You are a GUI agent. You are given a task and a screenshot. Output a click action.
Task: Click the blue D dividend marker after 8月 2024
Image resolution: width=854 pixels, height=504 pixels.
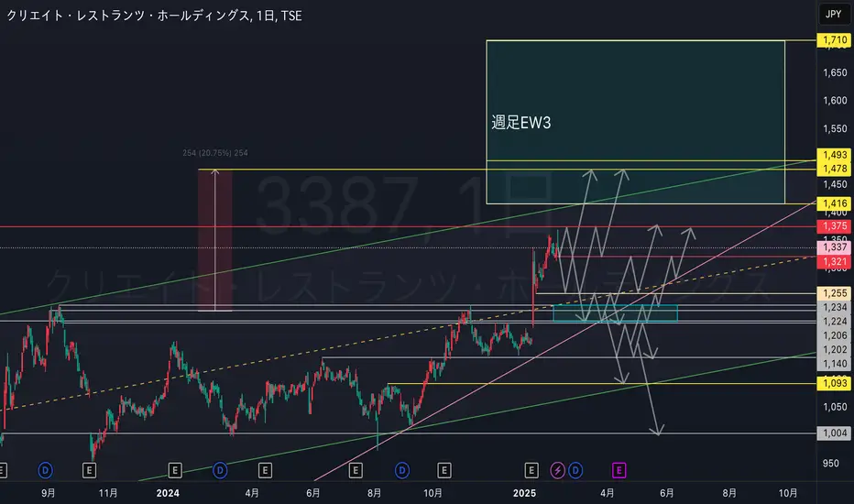(402, 470)
